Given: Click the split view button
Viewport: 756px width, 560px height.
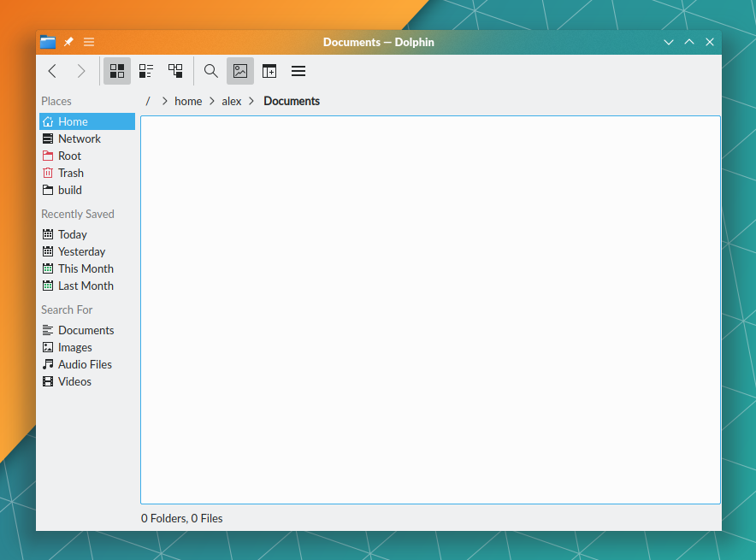Looking at the screenshot, I should [269, 71].
